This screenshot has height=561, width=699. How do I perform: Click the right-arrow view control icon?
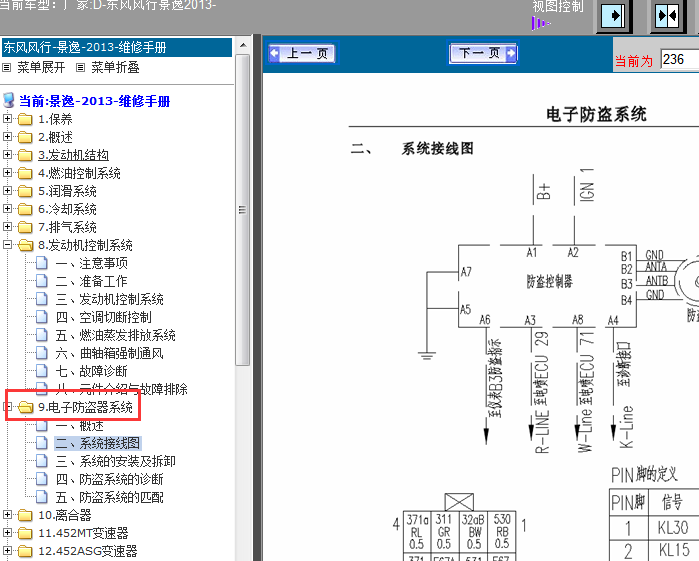tap(614, 16)
